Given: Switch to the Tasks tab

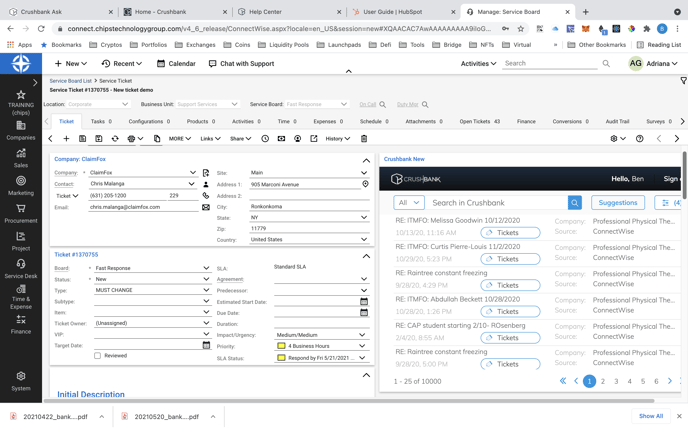Looking at the screenshot, I should coord(101,122).
